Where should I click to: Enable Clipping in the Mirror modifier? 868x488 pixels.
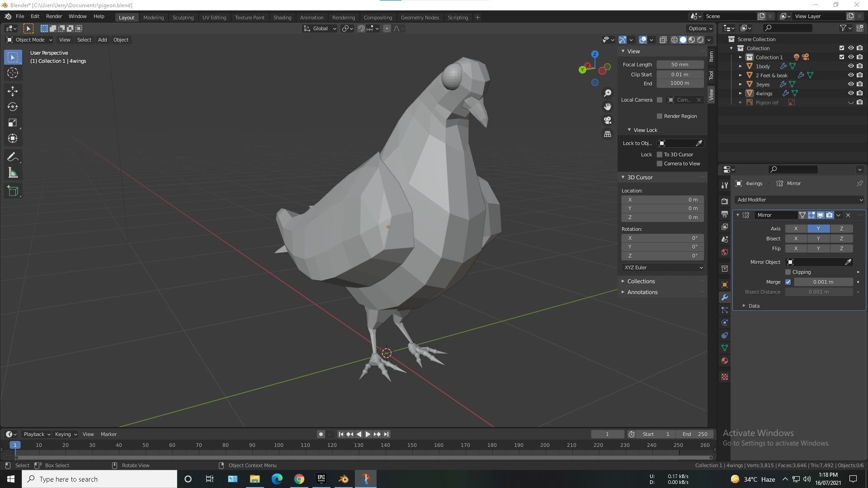(788, 272)
